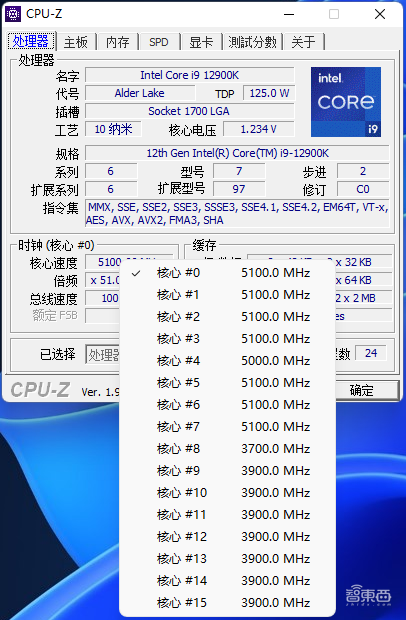The height and width of the screenshot is (620, 406).
Task: Open the 測試分數 tab
Action: pyautogui.click(x=252, y=42)
